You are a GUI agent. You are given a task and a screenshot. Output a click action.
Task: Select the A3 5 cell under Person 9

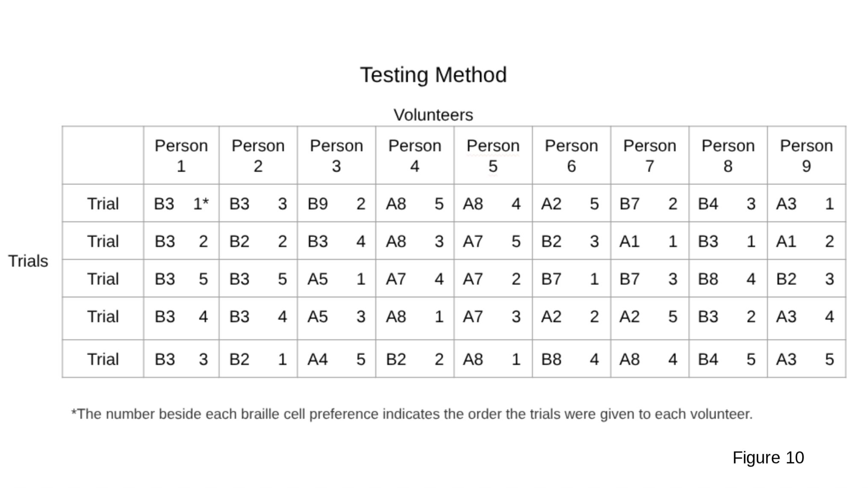click(806, 359)
